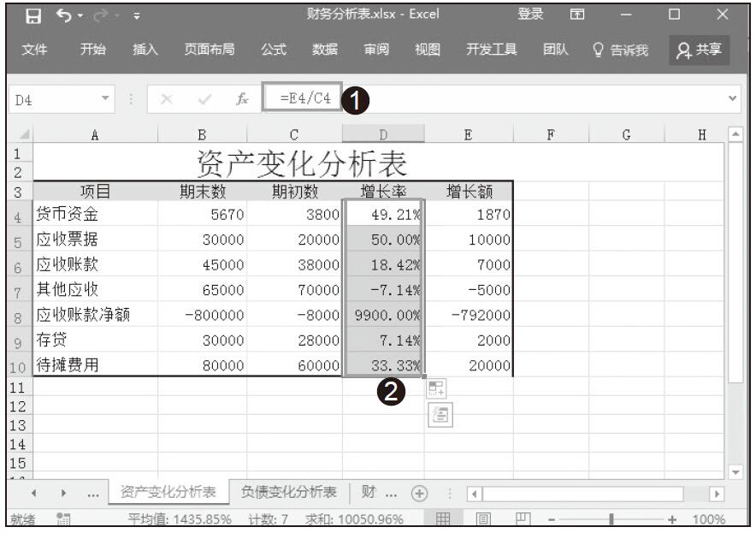The image size is (756, 533).
Task: Click the 共享 share button
Action: pyautogui.click(x=698, y=50)
